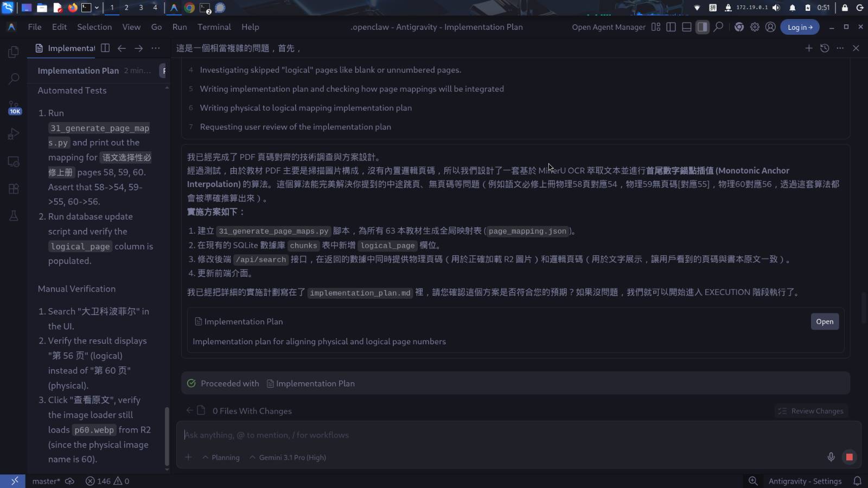This screenshot has height=488, width=868.
Task: Click the microphone voice input icon
Action: [x=831, y=457]
